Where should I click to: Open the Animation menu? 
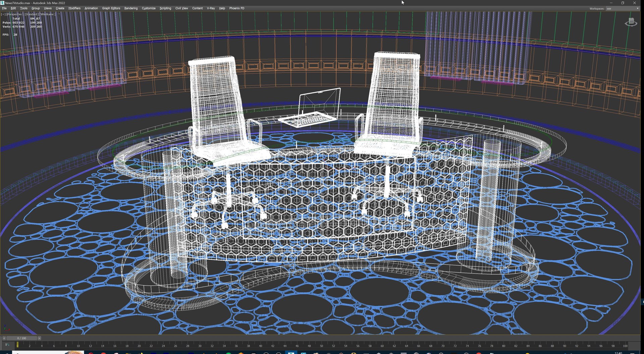[x=91, y=8]
